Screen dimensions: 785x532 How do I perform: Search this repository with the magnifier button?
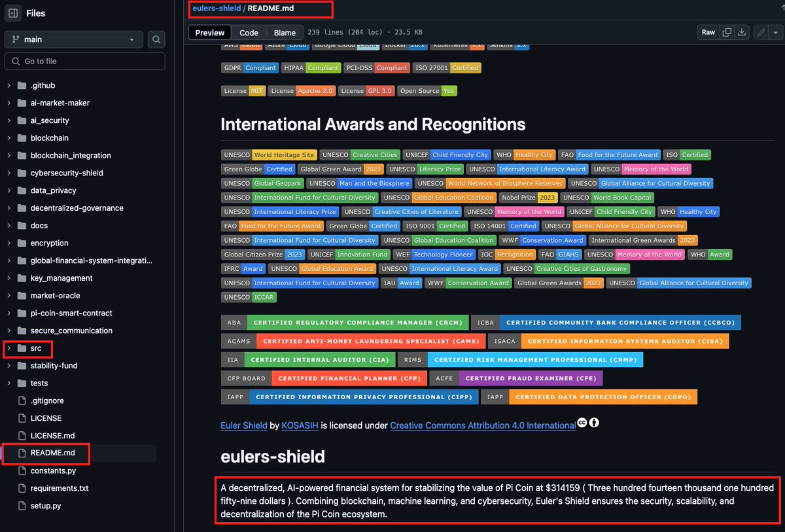click(156, 39)
